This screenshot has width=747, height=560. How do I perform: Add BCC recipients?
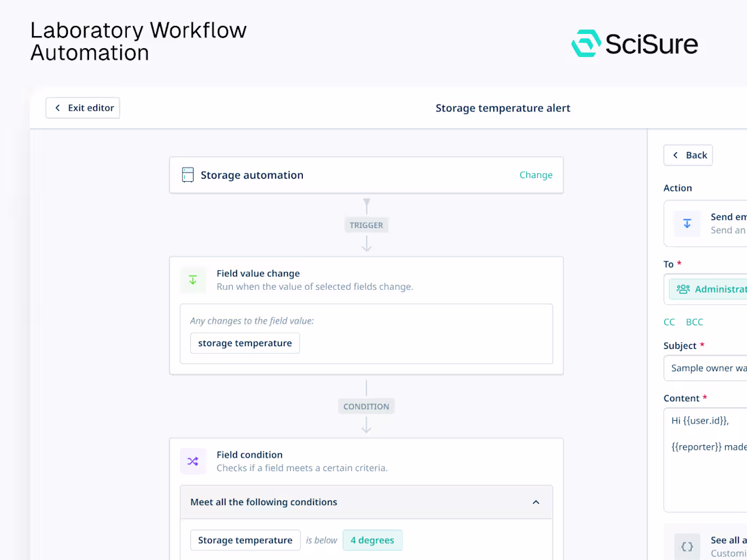click(694, 322)
